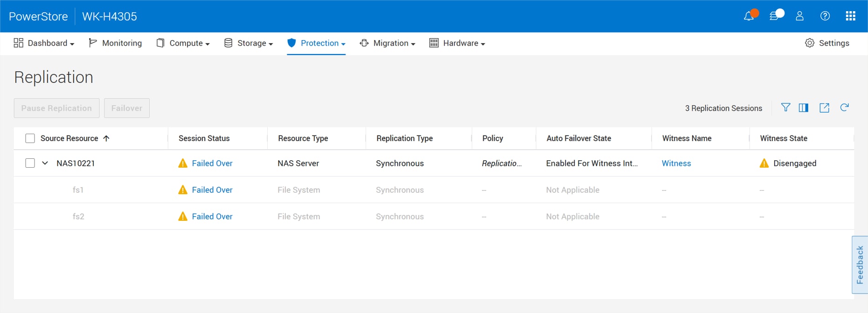Open the Compute dropdown menu
868x313 pixels.
click(183, 43)
